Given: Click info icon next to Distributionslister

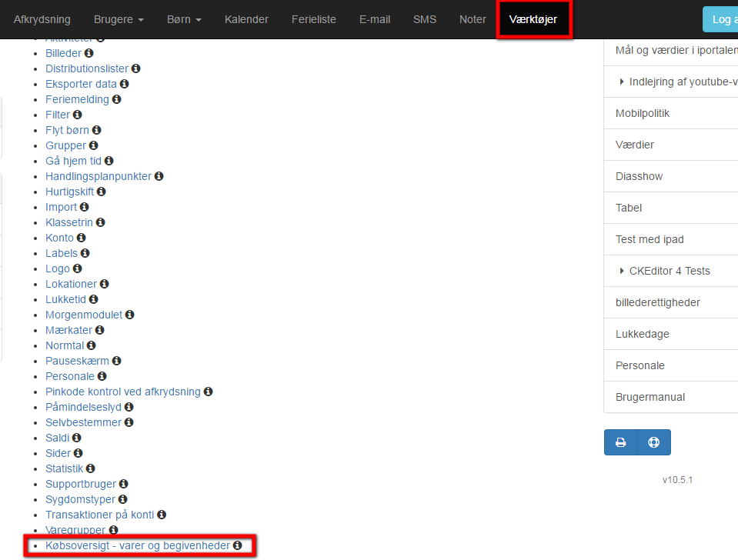Looking at the screenshot, I should point(136,68).
